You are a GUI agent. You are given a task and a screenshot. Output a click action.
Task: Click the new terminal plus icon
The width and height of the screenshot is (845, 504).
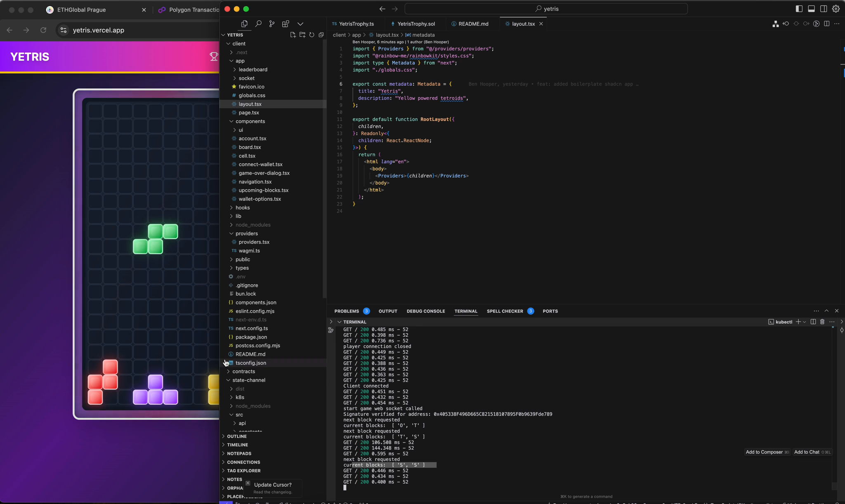(x=798, y=322)
